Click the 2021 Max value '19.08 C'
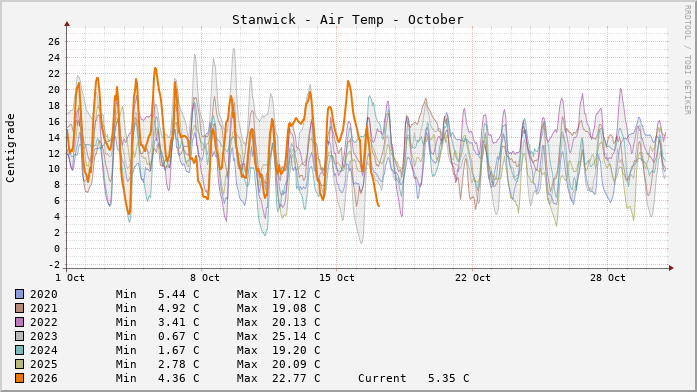Image resolution: width=697 pixels, height=392 pixels. tap(296, 308)
